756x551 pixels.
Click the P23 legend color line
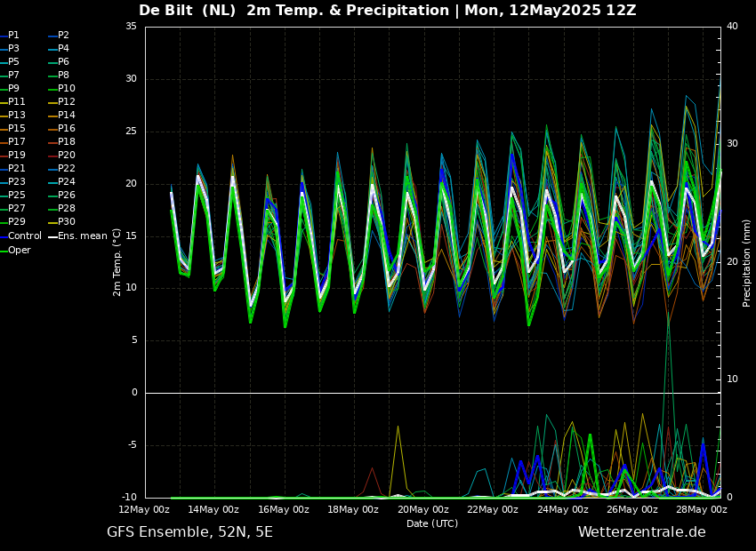pos(4,181)
